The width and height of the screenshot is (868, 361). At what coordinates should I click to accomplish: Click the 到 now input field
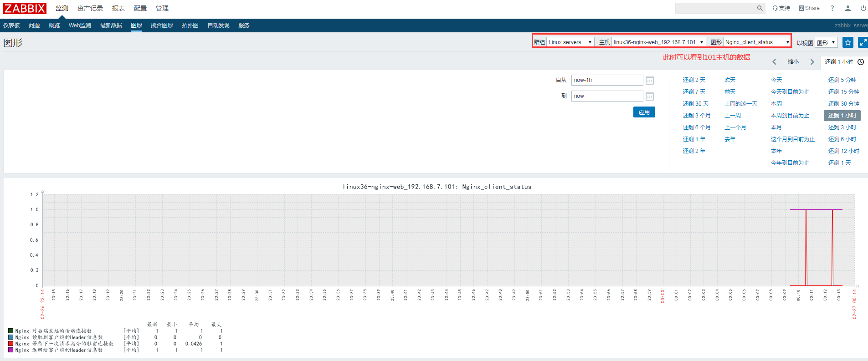pos(607,96)
